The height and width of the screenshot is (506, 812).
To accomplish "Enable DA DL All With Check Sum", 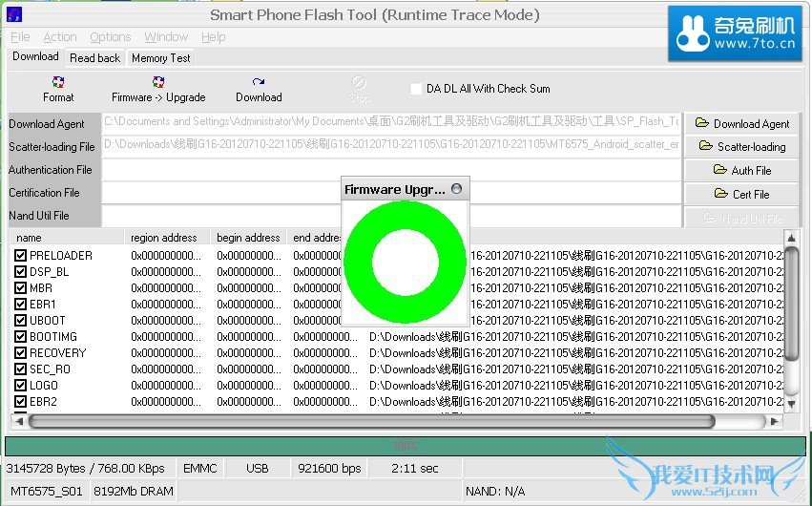I will click(415, 89).
